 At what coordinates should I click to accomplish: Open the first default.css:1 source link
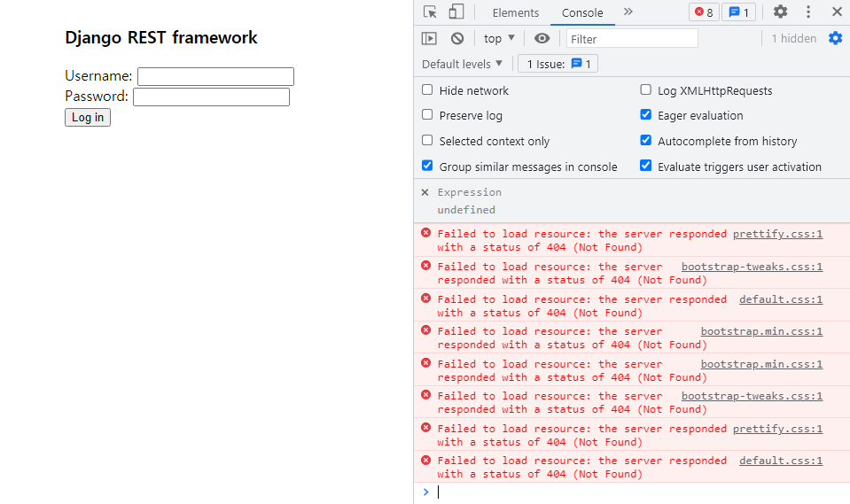point(781,299)
